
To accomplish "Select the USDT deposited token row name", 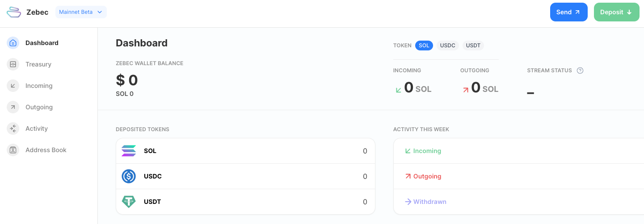I will coord(152,202).
